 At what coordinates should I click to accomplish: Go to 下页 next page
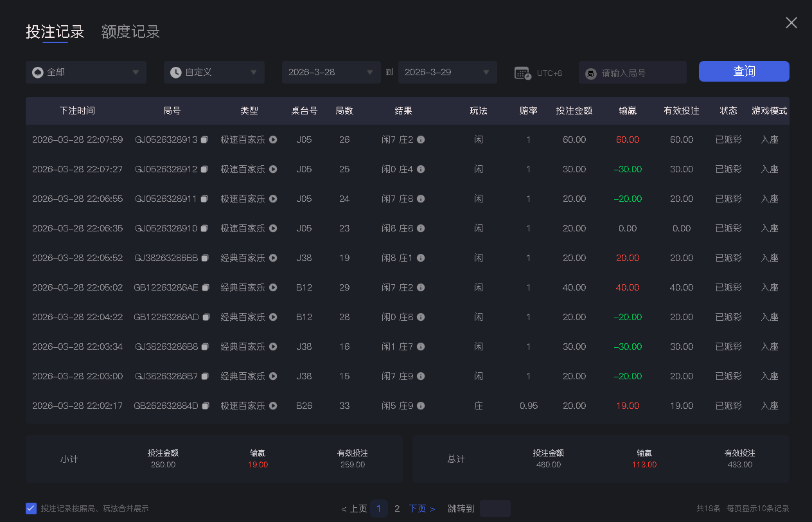pos(421,509)
